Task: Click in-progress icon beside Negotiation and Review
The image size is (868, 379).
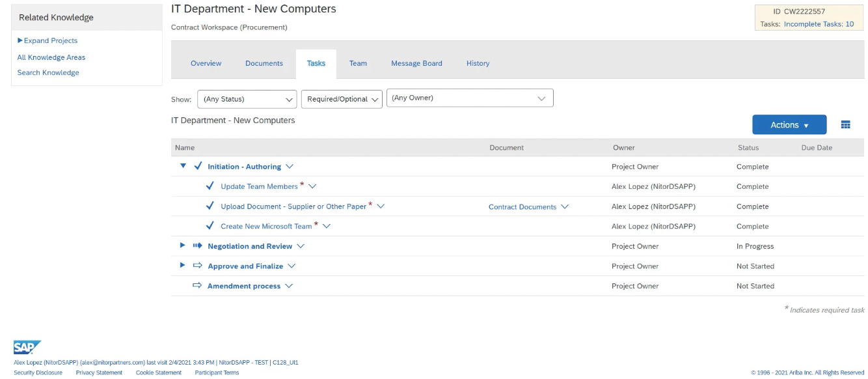Action: pyautogui.click(x=198, y=246)
